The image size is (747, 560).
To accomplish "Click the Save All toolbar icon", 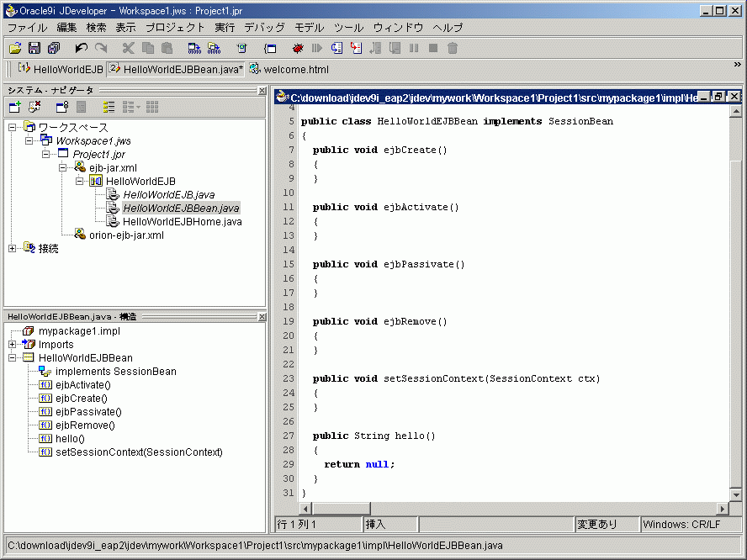I will point(54,48).
